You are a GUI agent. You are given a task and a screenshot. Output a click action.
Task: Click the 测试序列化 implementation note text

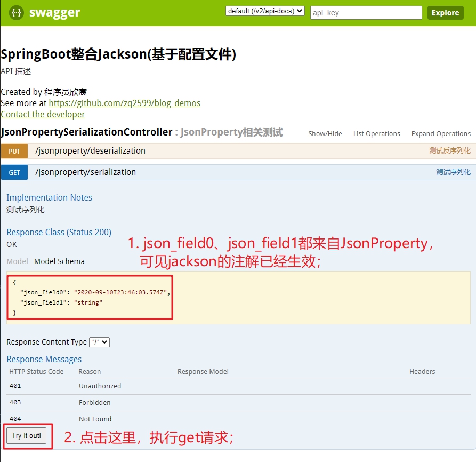26,210
